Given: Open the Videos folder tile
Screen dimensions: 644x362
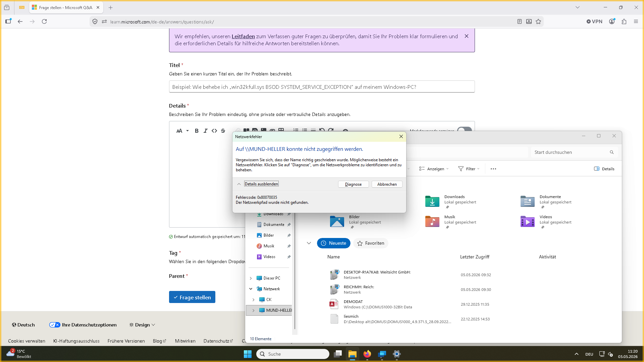Looking at the screenshot, I should click(x=546, y=221).
